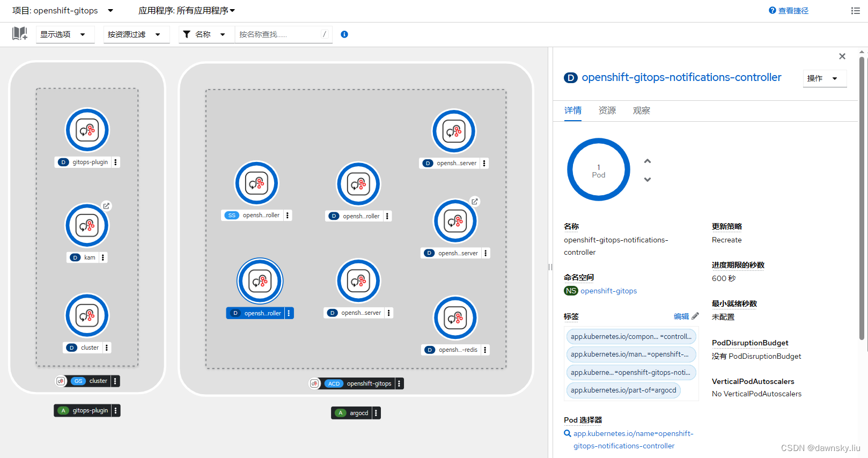Screen dimensions: 868x458
Task: Click the edit labels link
Action: pyautogui.click(x=681, y=316)
